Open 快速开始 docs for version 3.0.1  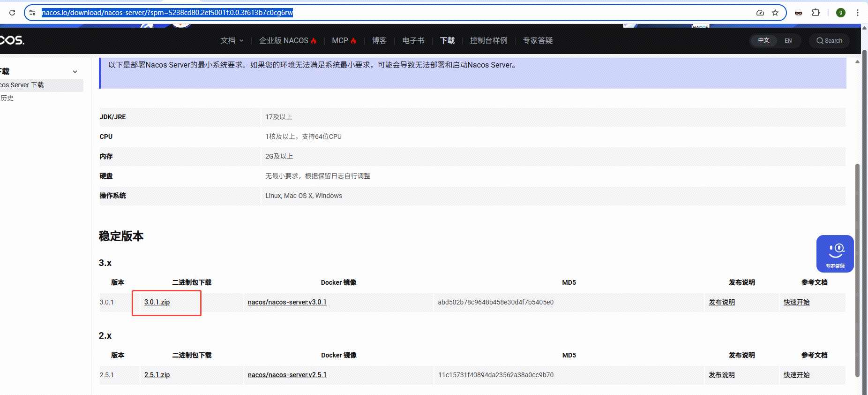[797, 302]
